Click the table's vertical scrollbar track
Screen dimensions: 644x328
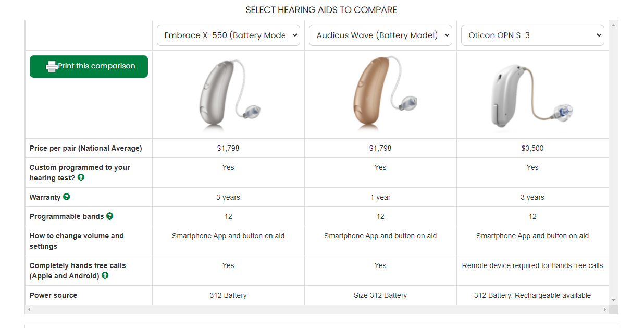[613, 163]
